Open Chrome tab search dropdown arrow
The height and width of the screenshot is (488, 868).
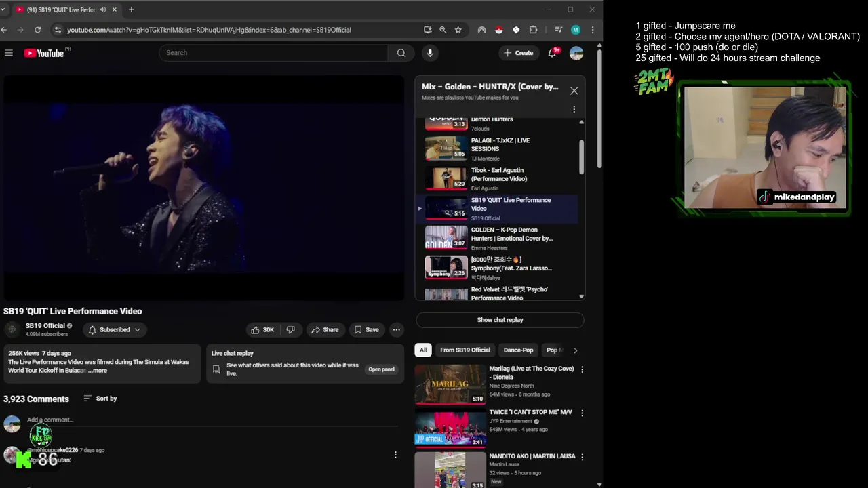3,9
